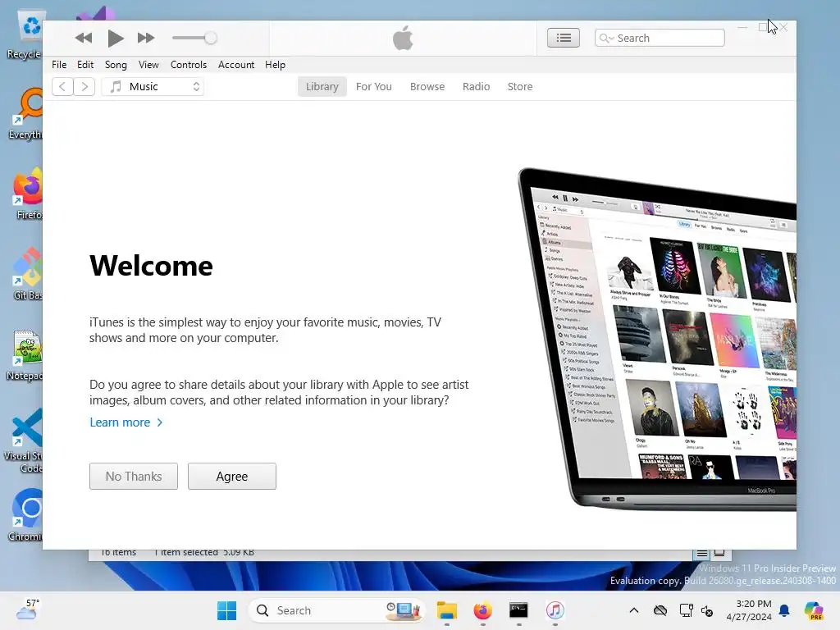Screen dimensions: 840x630
Task: Open the View menu
Action: click(x=148, y=65)
